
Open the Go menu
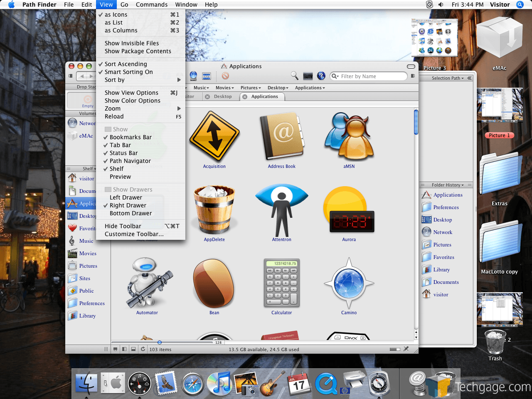point(124,5)
